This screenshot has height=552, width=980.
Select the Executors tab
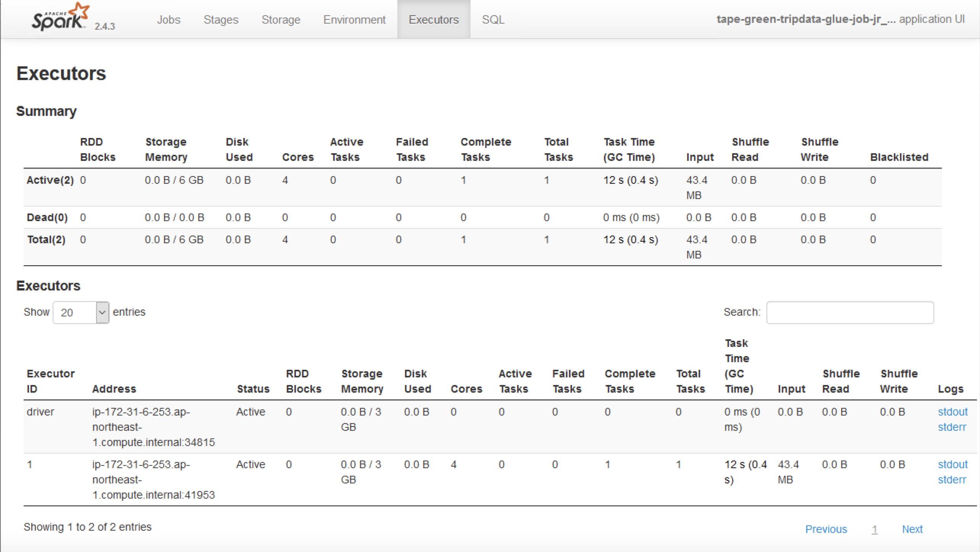click(434, 19)
